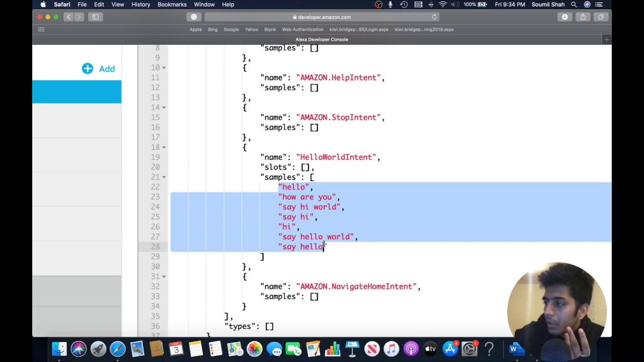Open Calendar icon in the dock
644x362 pixels.
[176, 349]
